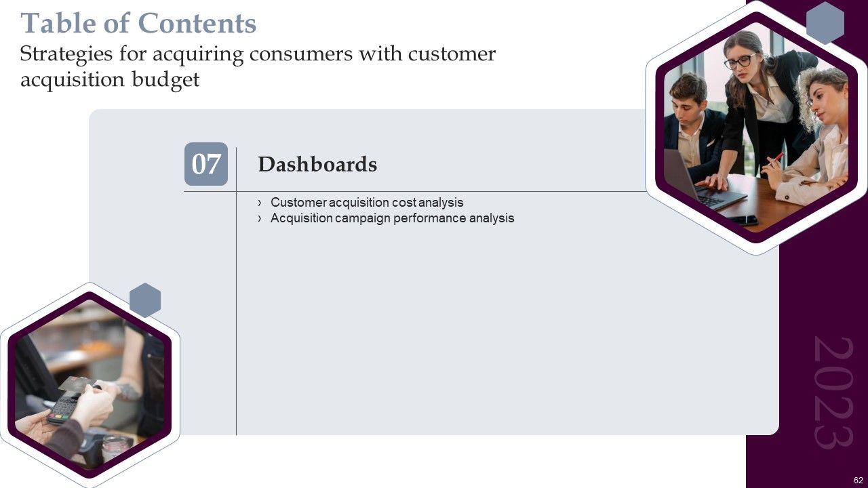
Task: Click the gray hexagon above the card payment photo
Action: pyautogui.click(x=145, y=300)
